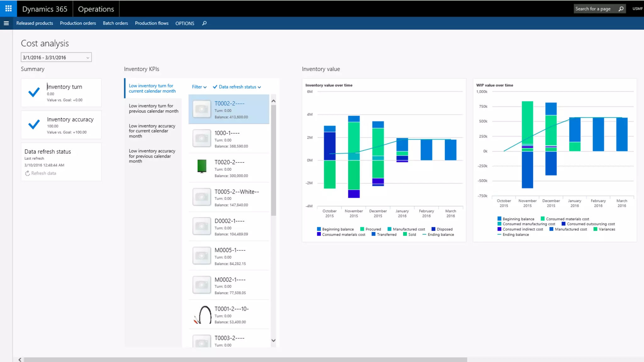Open the Released products link

pos(35,23)
